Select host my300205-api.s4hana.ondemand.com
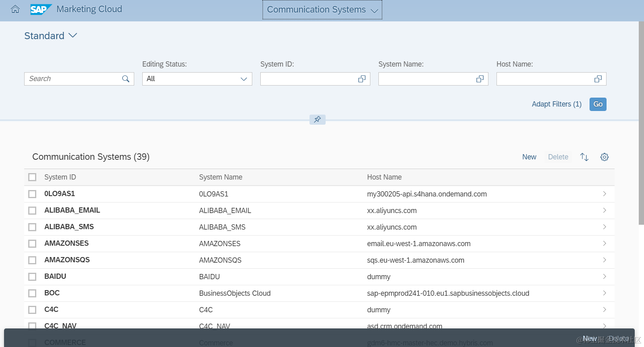This screenshot has width=644, height=347. click(x=427, y=194)
